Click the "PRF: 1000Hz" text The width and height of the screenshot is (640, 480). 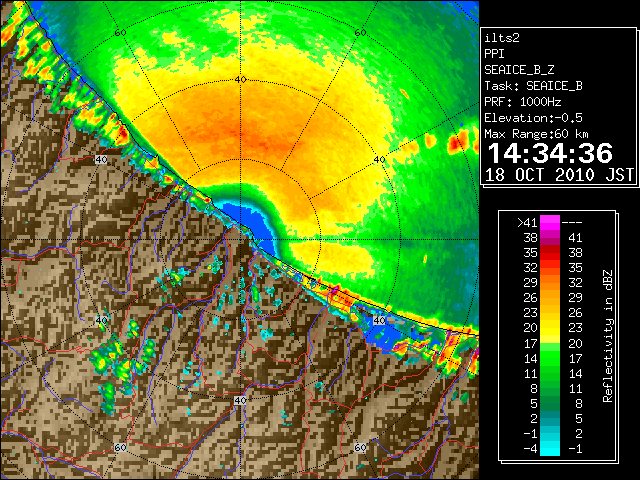(522, 102)
